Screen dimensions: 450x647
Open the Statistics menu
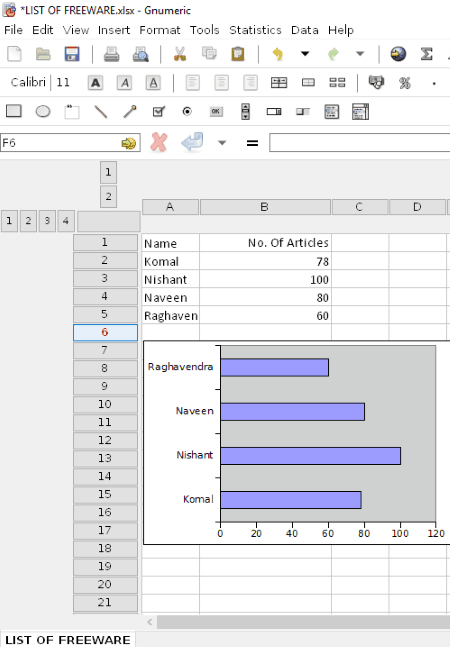255,30
